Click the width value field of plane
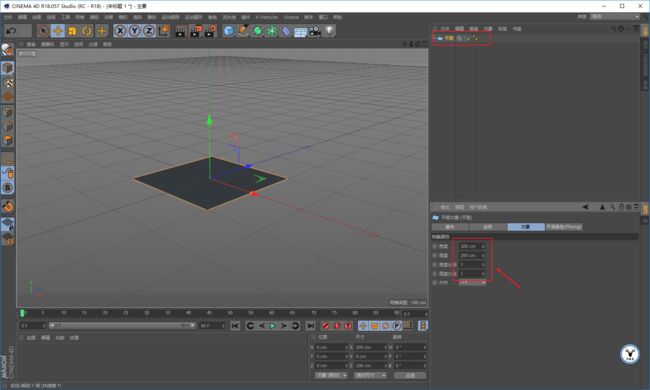This screenshot has width=650, height=390. coord(472,246)
